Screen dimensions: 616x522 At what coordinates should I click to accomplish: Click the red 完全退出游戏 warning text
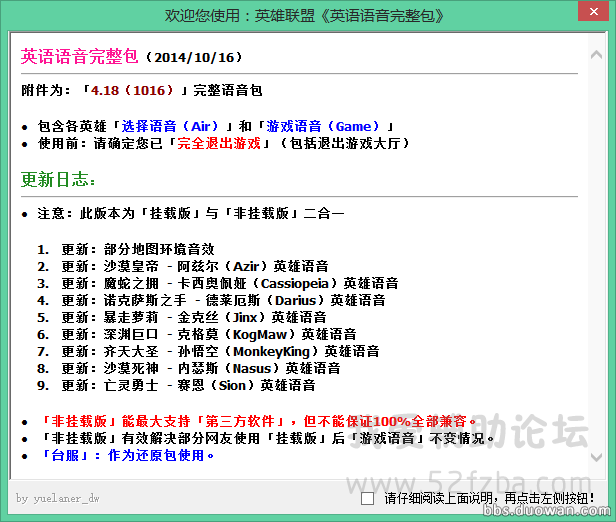coord(219,144)
